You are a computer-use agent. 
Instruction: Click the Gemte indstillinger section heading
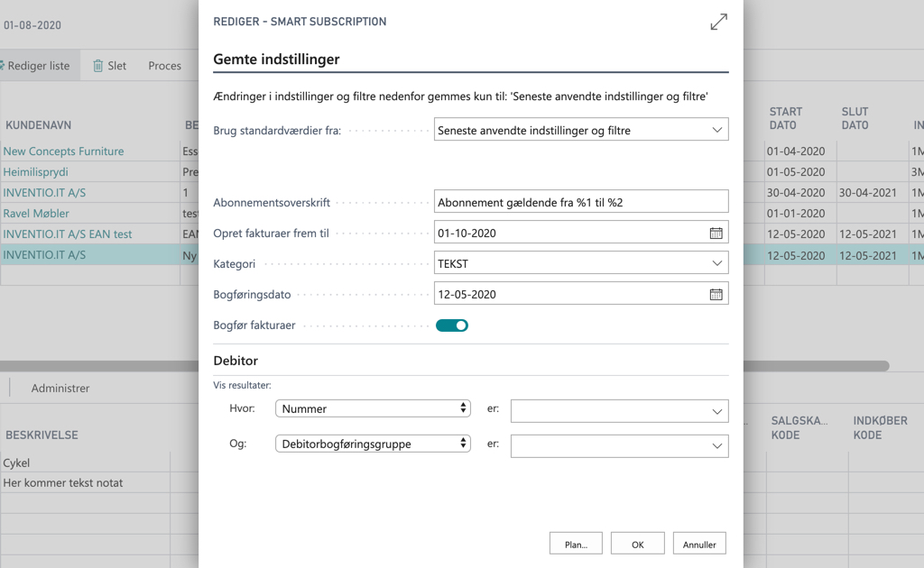276,59
